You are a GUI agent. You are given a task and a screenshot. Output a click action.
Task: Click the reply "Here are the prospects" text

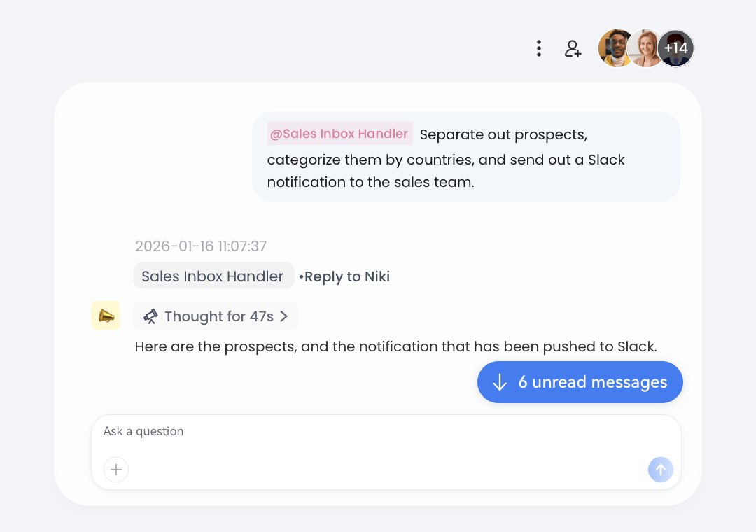395,346
